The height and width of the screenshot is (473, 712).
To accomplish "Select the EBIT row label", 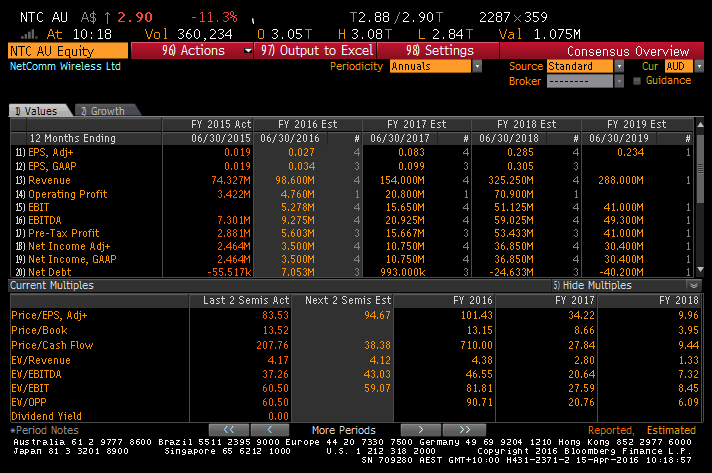I will tap(39, 207).
